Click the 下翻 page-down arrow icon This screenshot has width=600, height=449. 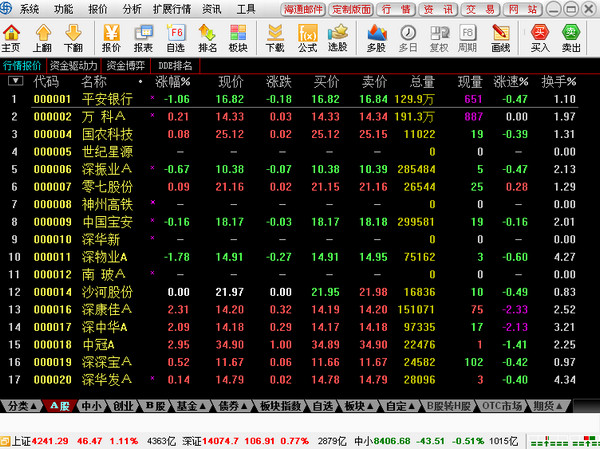[73, 38]
